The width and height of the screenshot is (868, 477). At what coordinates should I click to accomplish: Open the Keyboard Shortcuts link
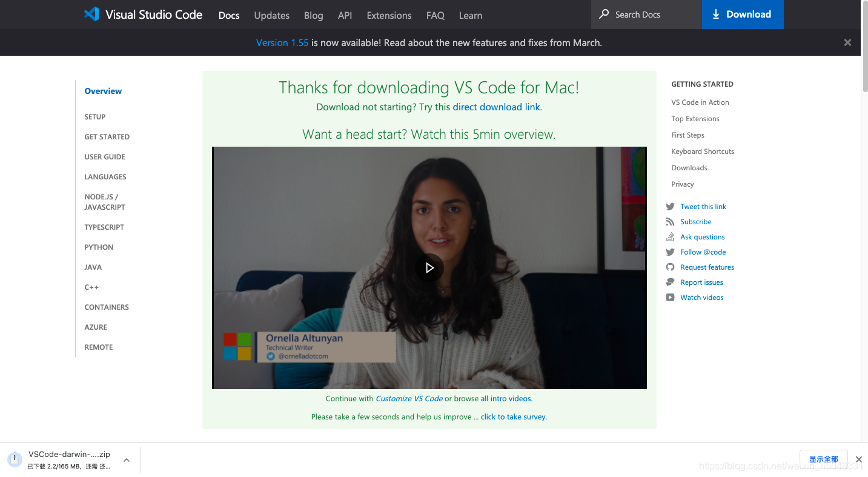click(x=703, y=152)
